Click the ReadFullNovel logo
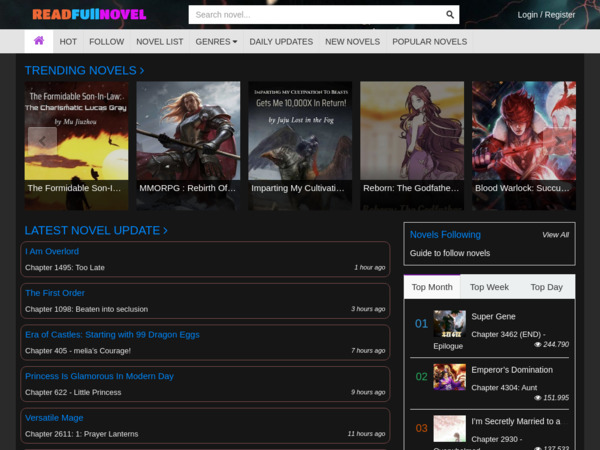This screenshot has width=600, height=450. 89,15
